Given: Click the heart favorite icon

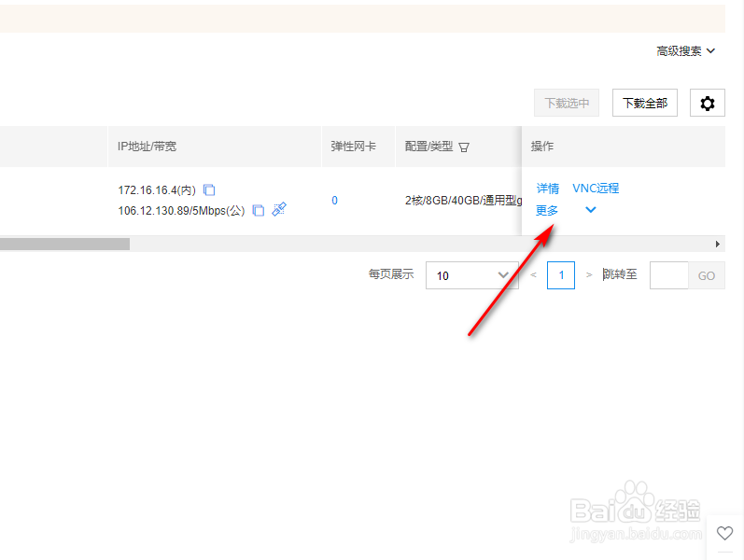Looking at the screenshot, I should tap(724, 533).
